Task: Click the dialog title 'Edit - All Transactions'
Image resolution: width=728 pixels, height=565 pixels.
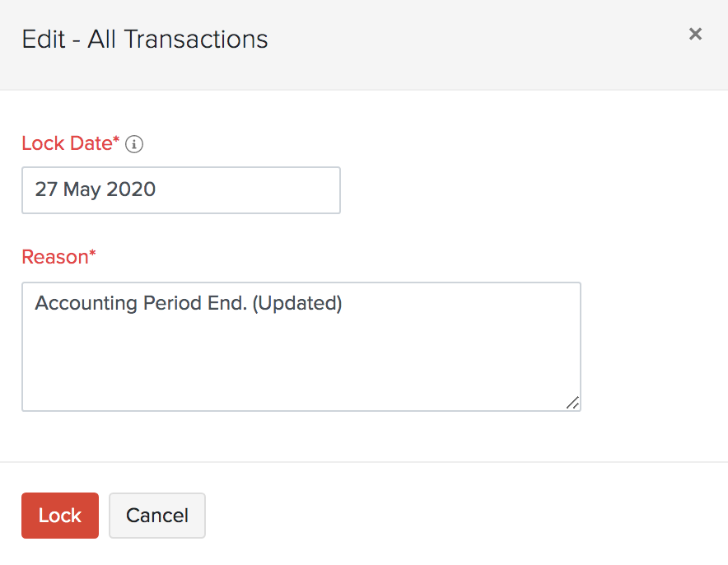Action: pos(145,39)
